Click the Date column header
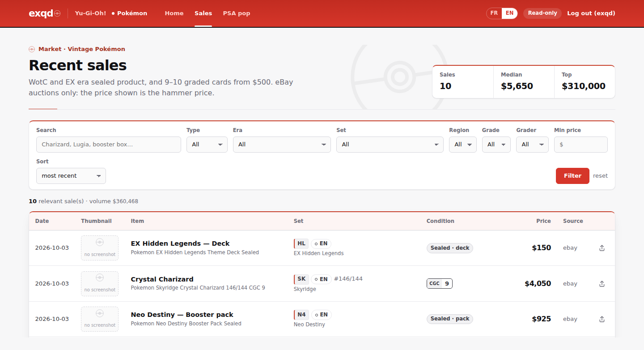Screen dimensions: 644x350 (x=42, y=221)
